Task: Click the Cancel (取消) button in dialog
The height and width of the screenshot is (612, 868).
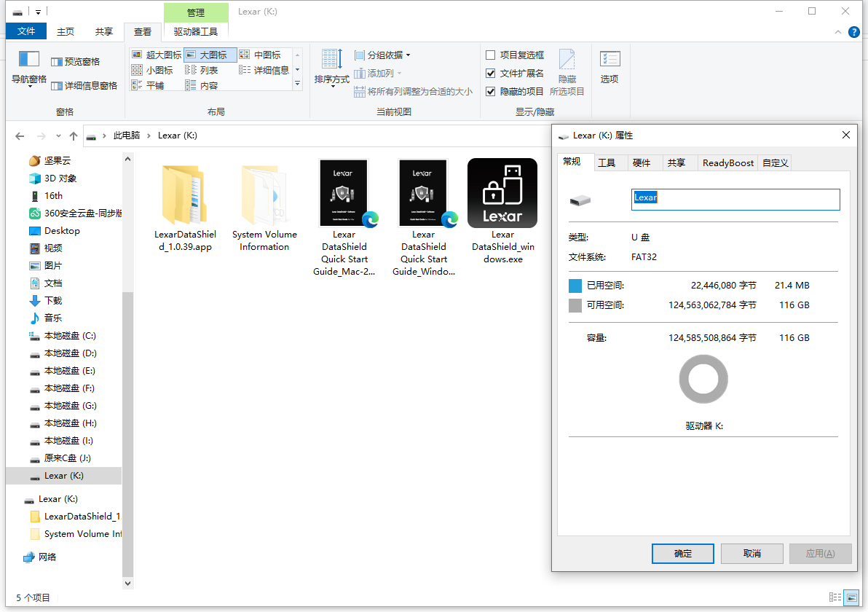Action: (751, 553)
